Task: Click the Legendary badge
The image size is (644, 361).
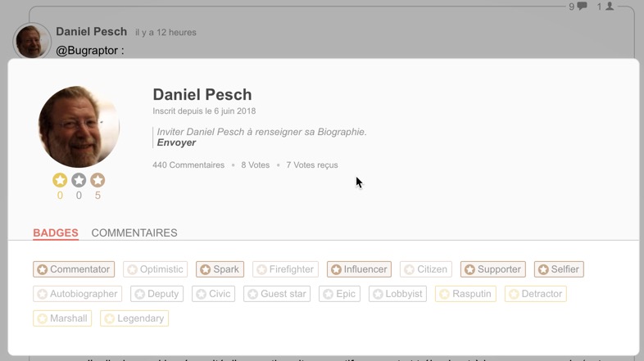Action: click(134, 318)
